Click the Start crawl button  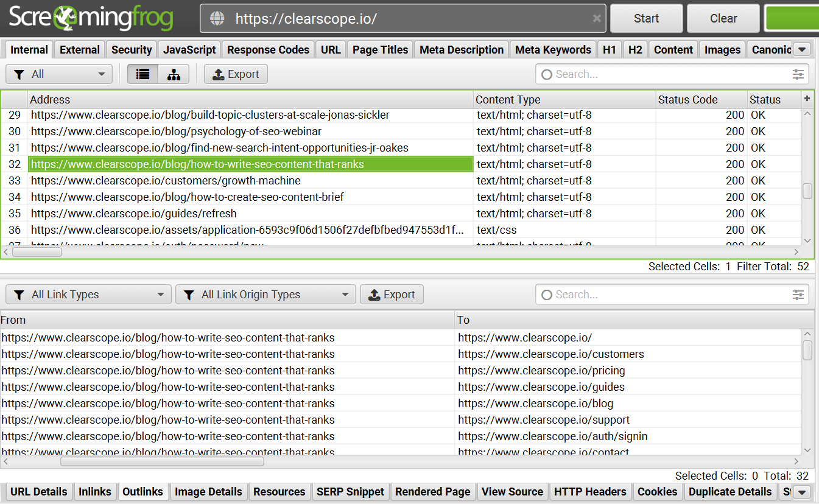click(x=647, y=18)
